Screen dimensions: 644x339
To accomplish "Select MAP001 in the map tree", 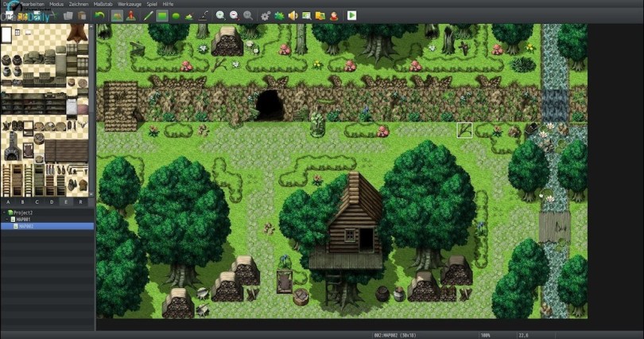I will tap(23, 220).
